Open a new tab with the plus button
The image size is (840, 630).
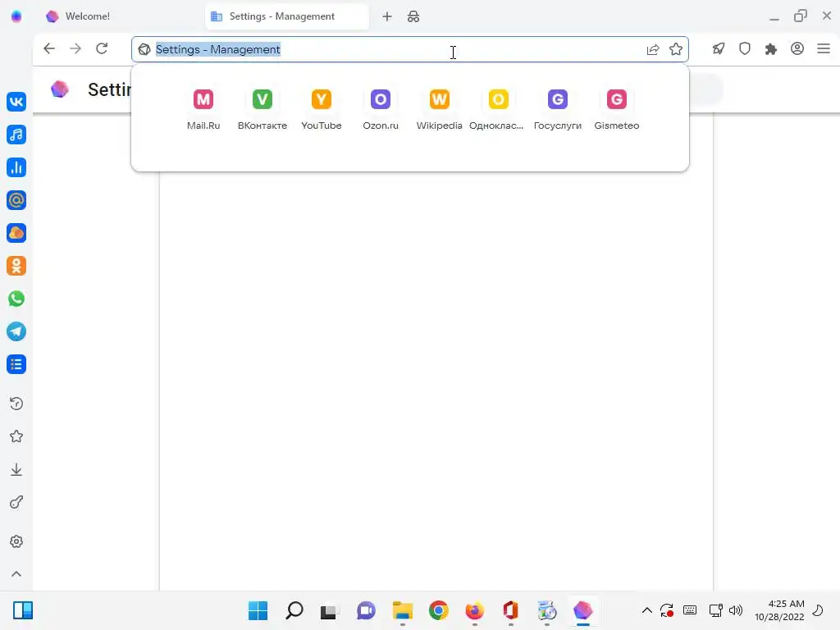click(x=387, y=16)
